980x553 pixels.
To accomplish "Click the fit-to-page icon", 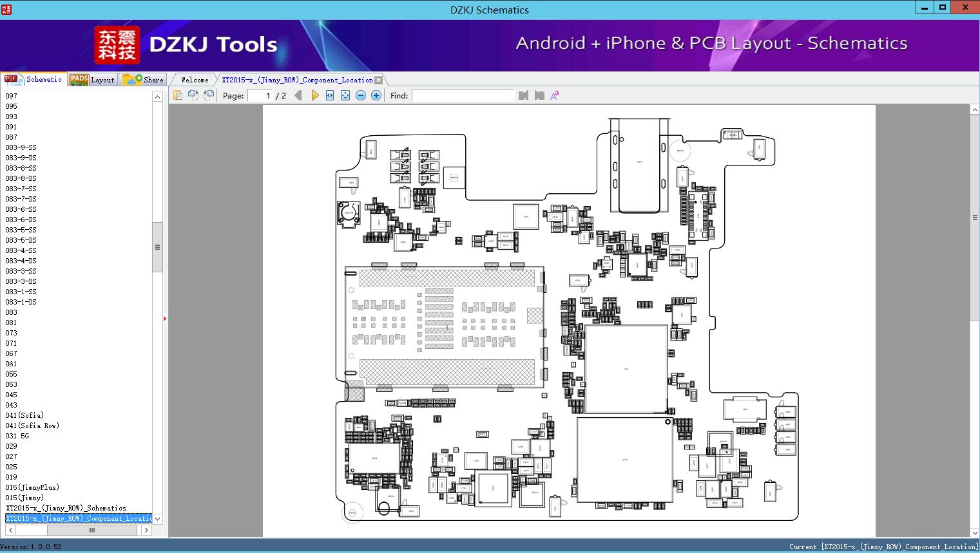I will pyautogui.click(x=345, y=95).
